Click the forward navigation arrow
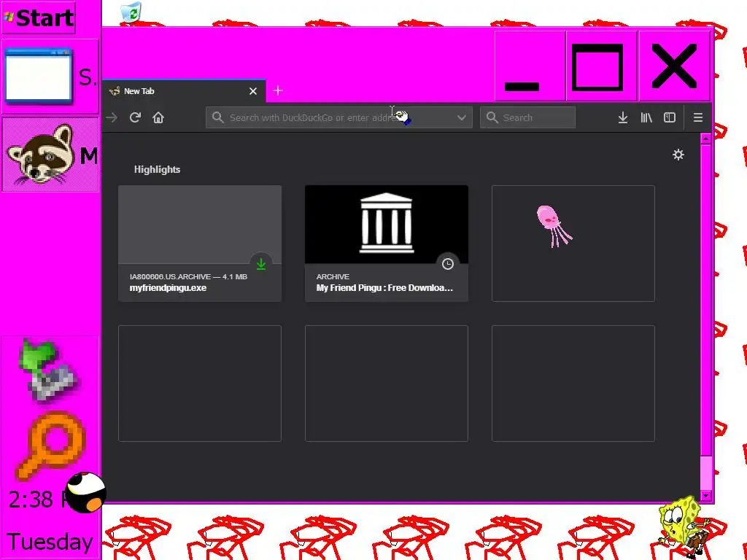The image size is (747, 560). pos(112,117)
